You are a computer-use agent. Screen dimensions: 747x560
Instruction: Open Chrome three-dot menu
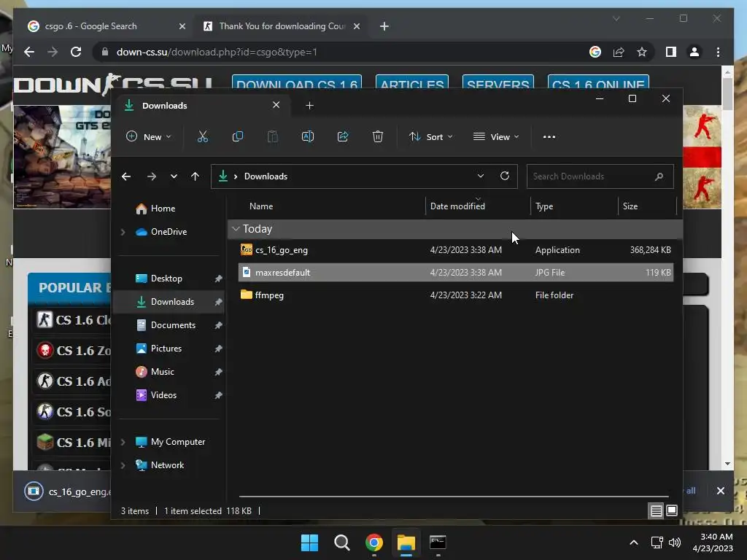[718, 52]
